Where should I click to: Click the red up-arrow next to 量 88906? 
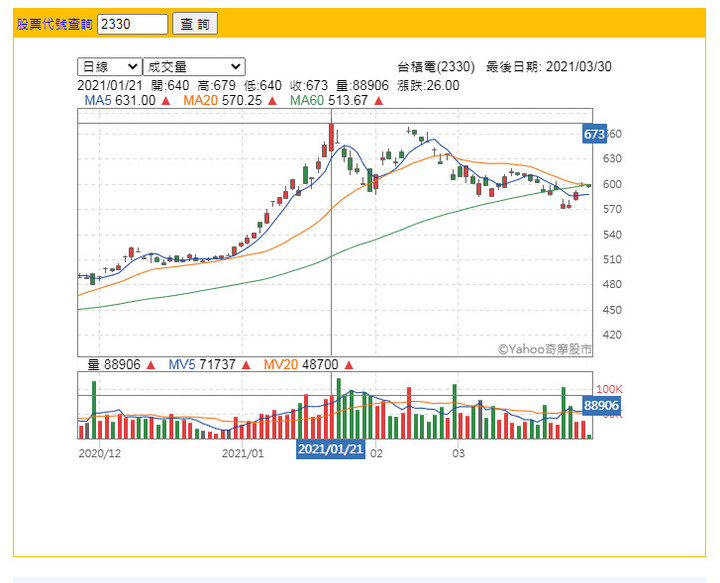click(x=151, y=365)
